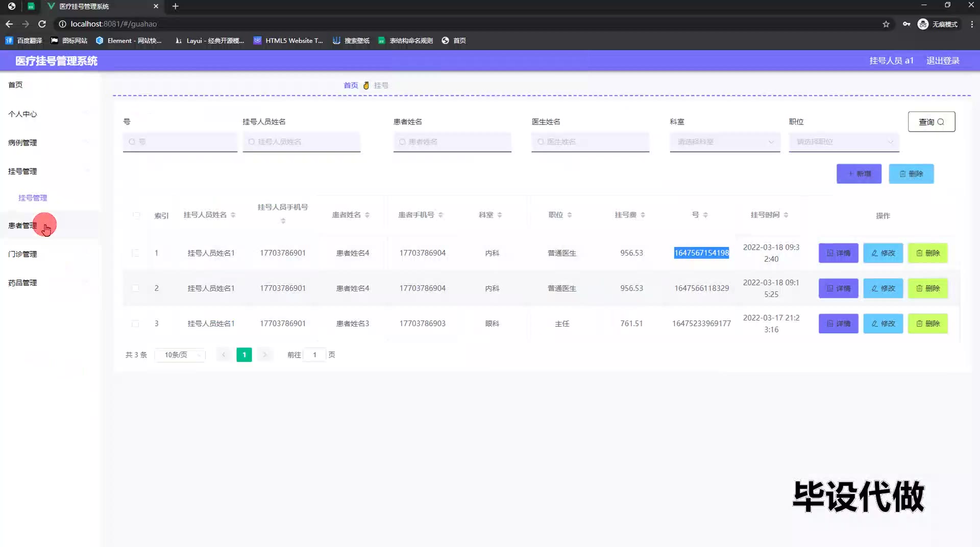Click the 患者姓名 search input field
The image size is (980, 547).
[x=452, y=142]
